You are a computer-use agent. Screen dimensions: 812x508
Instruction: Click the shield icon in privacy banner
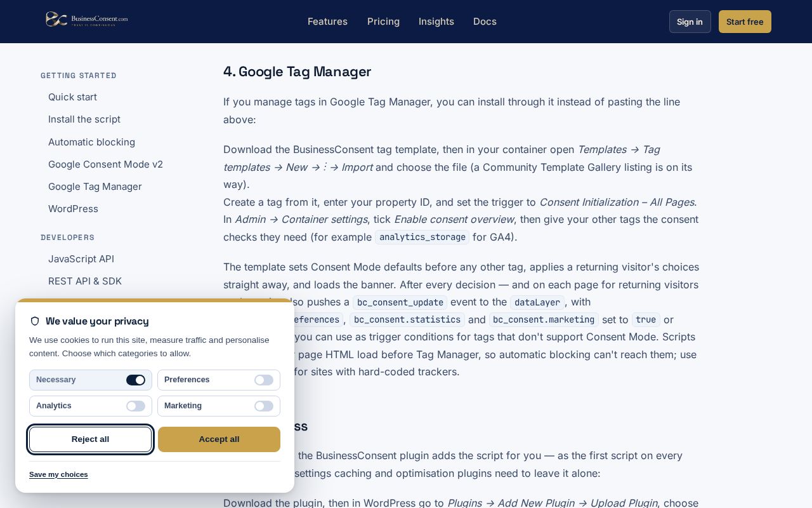[35, 321]
